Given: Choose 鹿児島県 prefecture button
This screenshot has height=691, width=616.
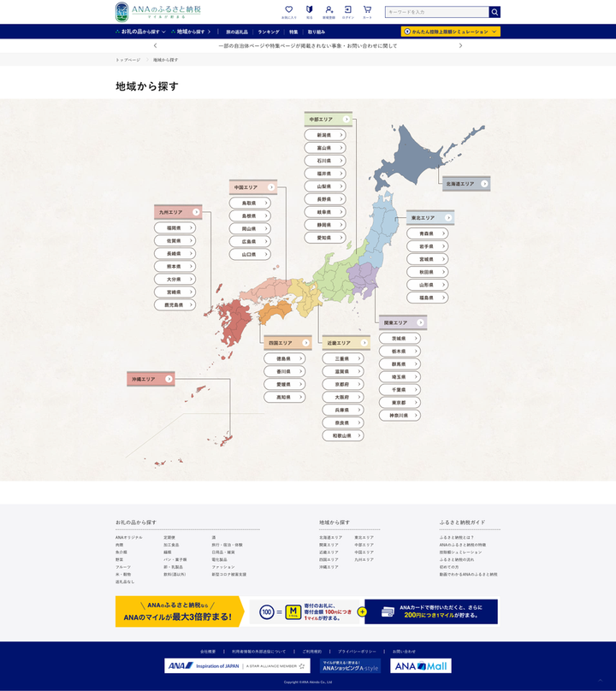Looking at the screenshot, I should click(x=175, y=305).
